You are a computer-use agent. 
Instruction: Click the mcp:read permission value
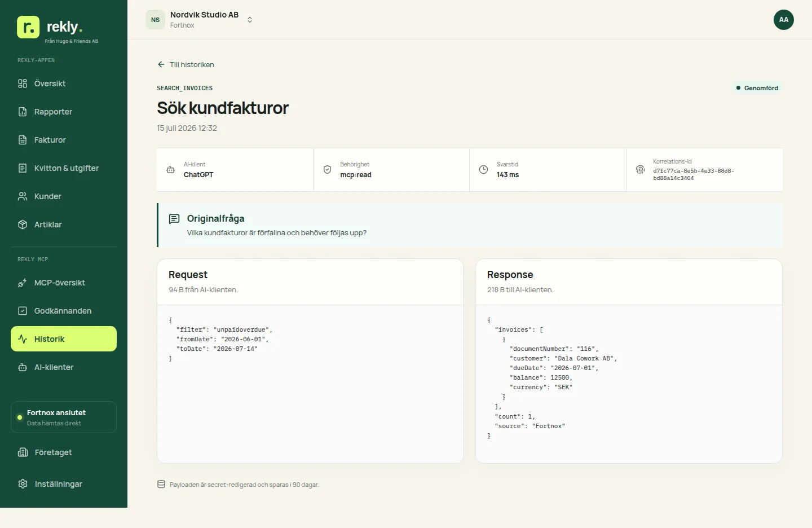click(x=356, y=175)
